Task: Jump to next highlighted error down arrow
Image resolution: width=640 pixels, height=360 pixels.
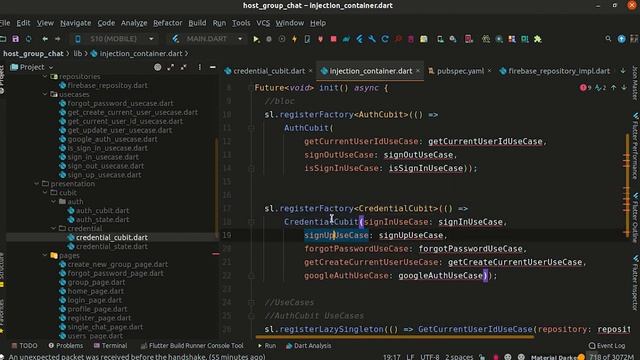Action: (x=624, y=88)
